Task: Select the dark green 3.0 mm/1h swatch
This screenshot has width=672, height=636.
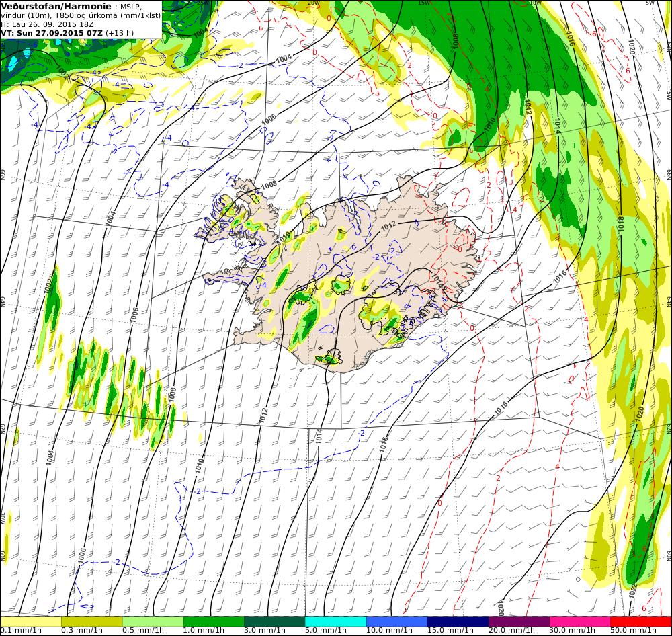Action: 275,621
